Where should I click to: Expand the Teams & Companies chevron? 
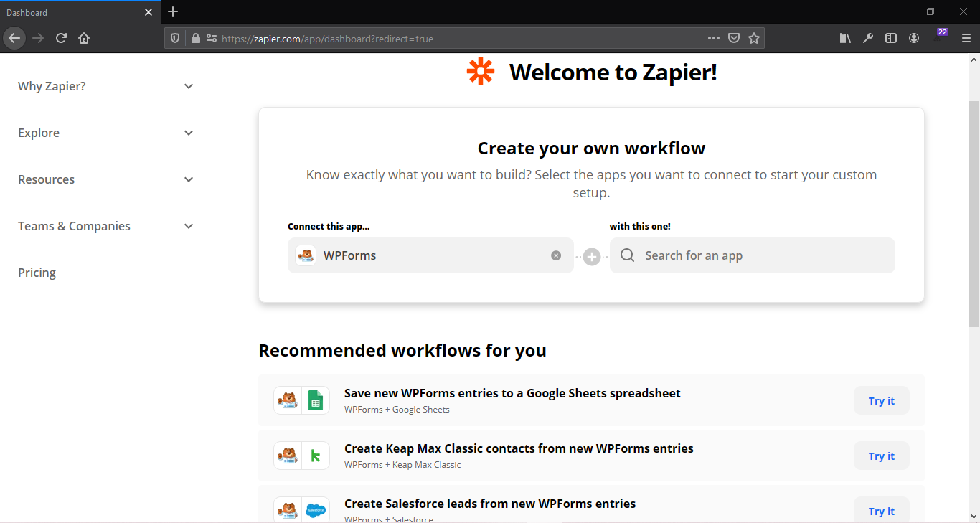pyautogui.click(x=189, y=226)
